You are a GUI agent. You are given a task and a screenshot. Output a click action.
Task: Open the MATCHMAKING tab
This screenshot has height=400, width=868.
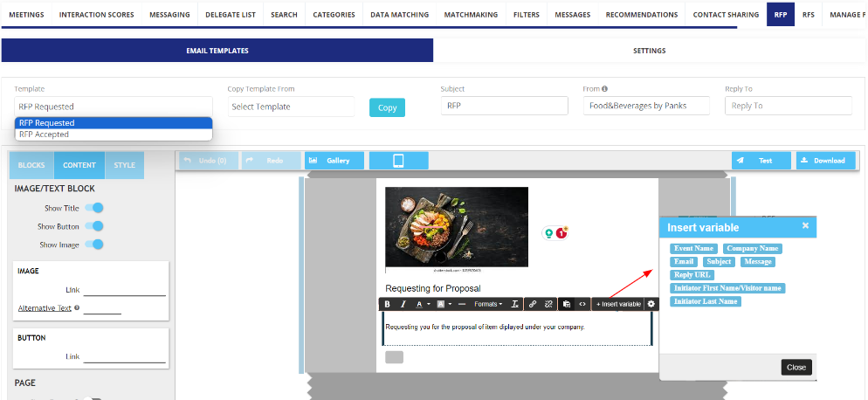(471, 15)
